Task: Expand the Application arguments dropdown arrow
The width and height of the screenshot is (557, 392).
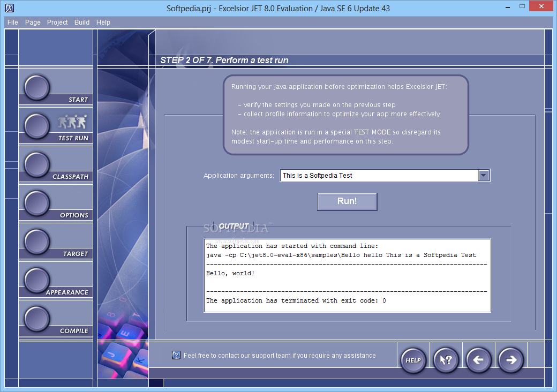Action: coord(484,176)
